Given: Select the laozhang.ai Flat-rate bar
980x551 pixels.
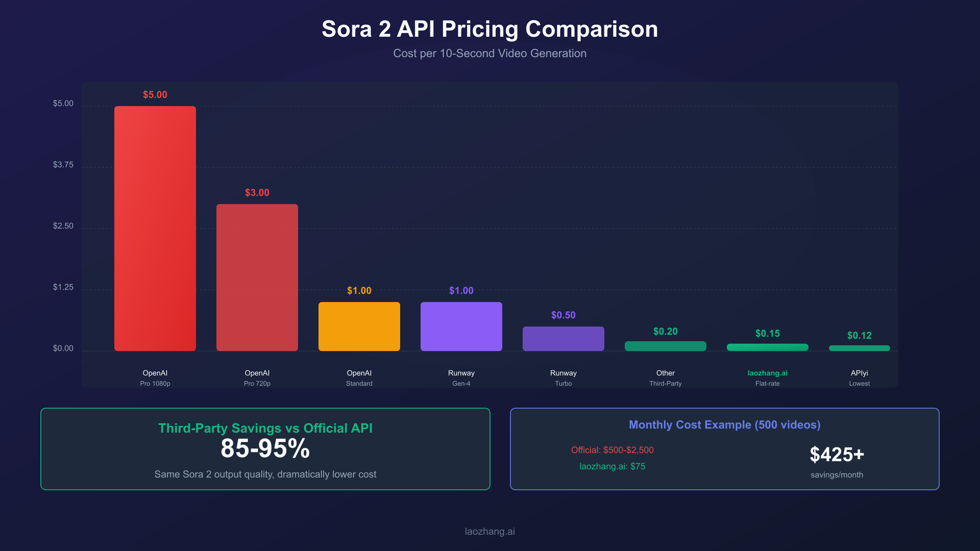Looking at the screenshot, I should (x=768, y=347).
